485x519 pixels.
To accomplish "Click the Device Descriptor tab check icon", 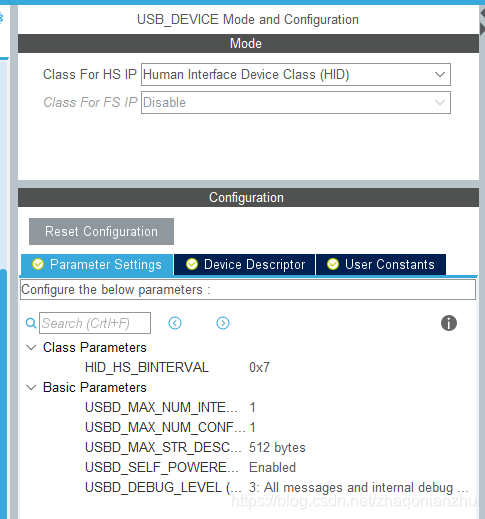I will [192, 264].
